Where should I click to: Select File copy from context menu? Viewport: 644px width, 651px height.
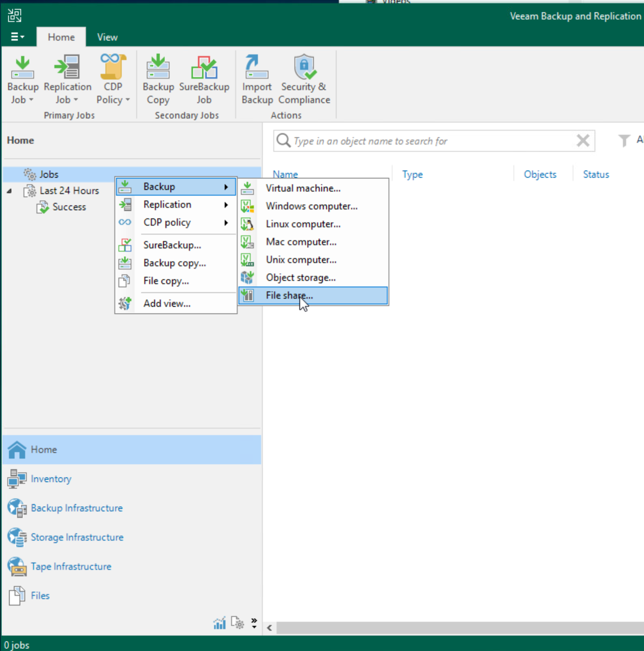click(x=176, y=281)
